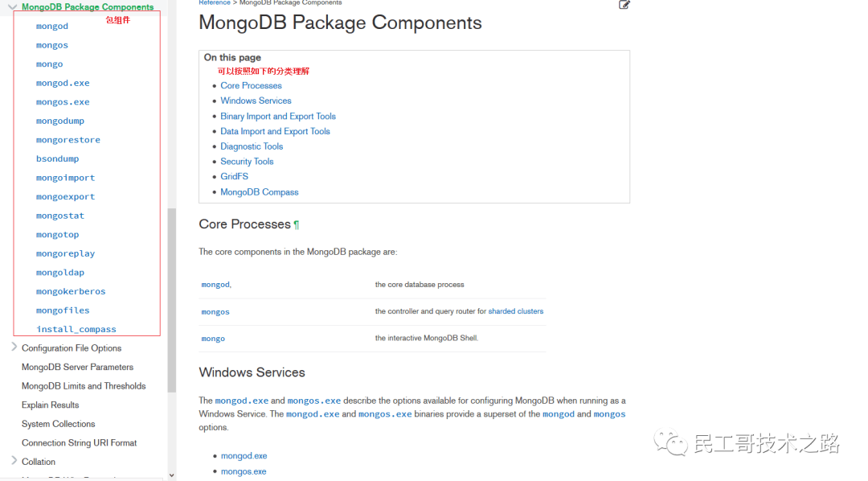
Task: Click the edit page pencil icon
Action: pos(624,5)
